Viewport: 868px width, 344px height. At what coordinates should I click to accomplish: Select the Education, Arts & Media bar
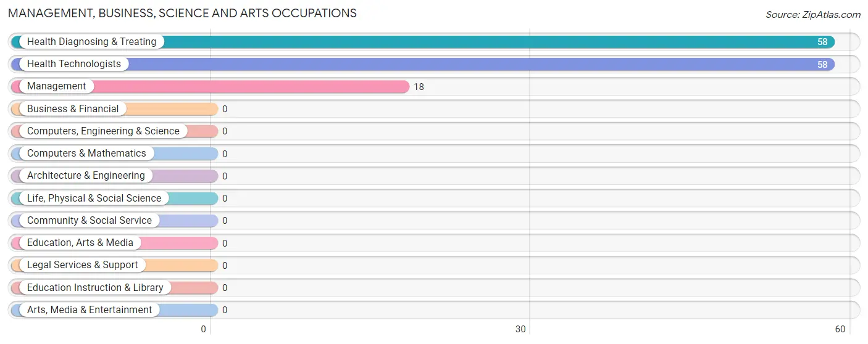(114, 243)
